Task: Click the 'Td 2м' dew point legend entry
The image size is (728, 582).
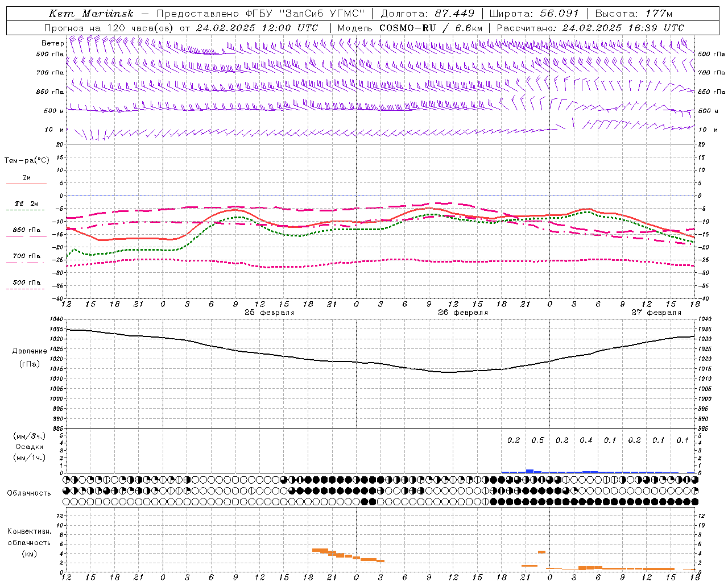Action: tap(27, 203)
